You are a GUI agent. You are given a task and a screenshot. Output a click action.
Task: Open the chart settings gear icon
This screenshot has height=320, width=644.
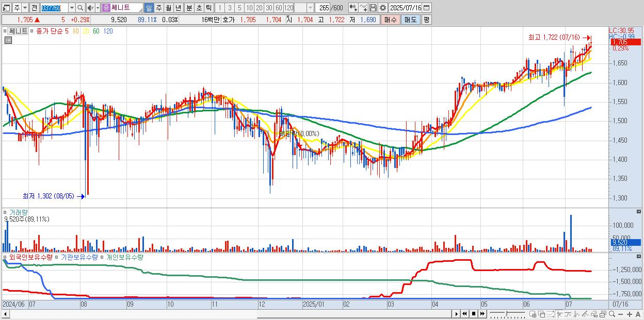tap(383, 8)
